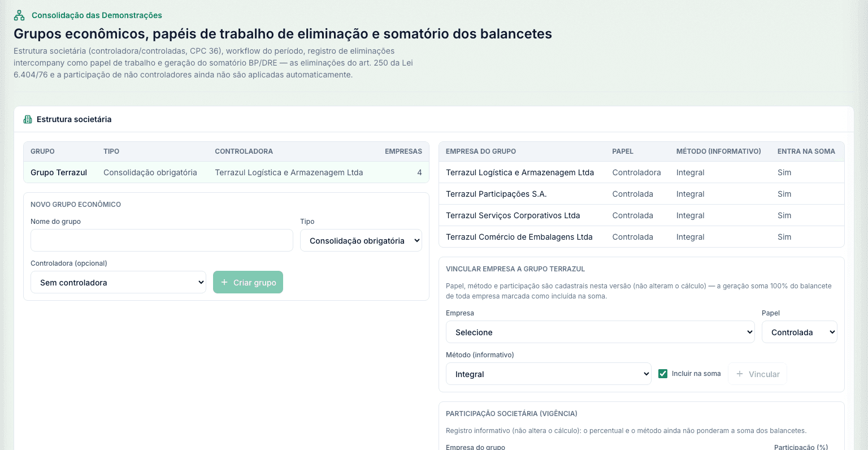868x450 pixels.
Task: Click the GRUPO column header
Action: (x=42, y=152)
